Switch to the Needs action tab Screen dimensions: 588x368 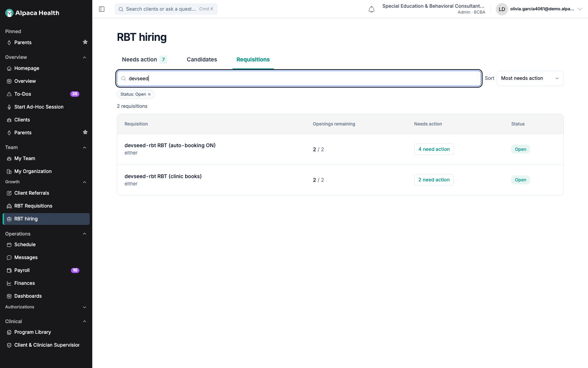(x=144, y=60)
